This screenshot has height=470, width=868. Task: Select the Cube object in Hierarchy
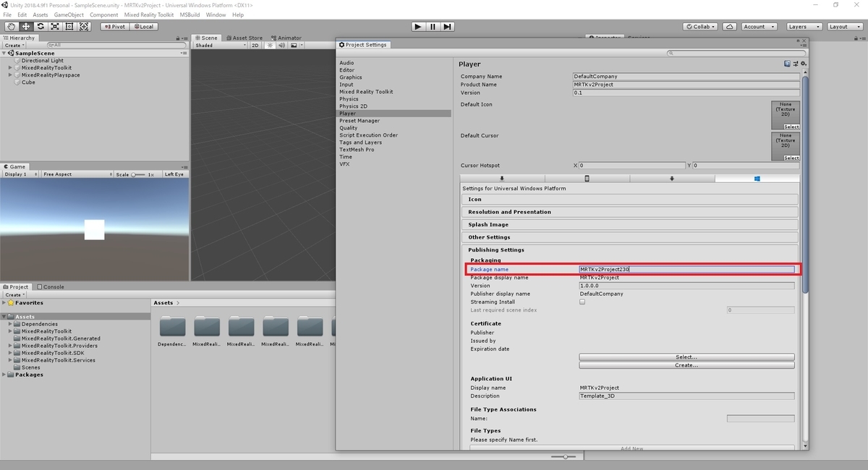(28, 82)
